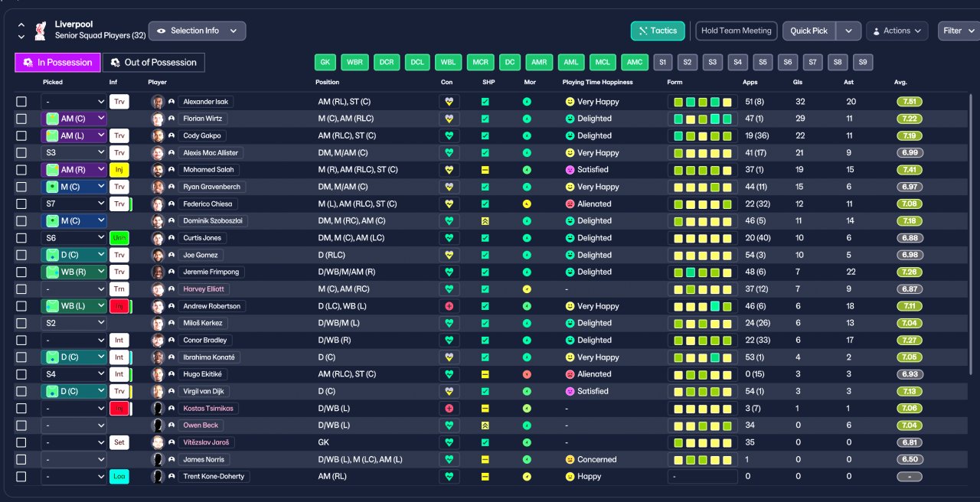Select the GK position slot chip
This screenshot has height=502, width=980.
click(325, 63)
